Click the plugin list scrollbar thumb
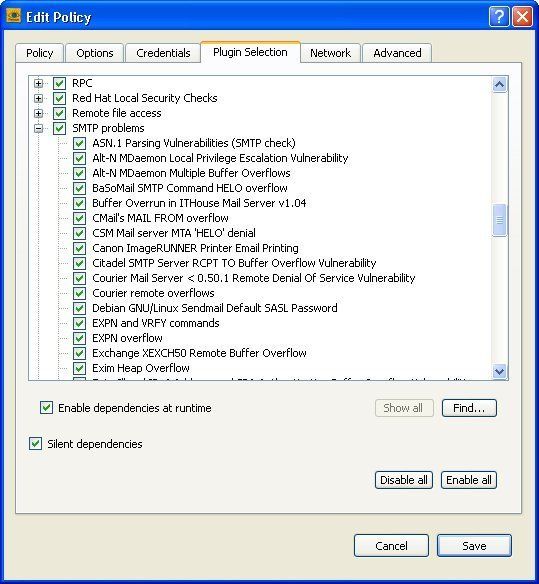This screenshot has height=584, width=539. tap(499, 220)
